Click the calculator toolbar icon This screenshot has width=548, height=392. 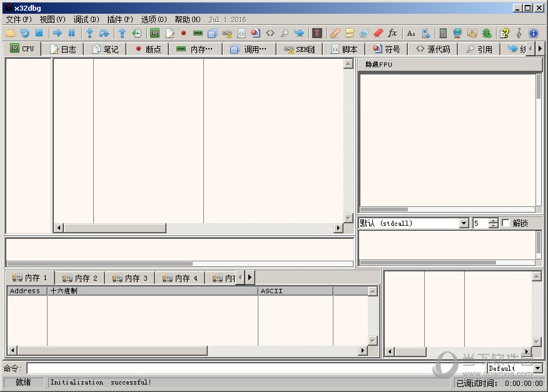(443, 33)
